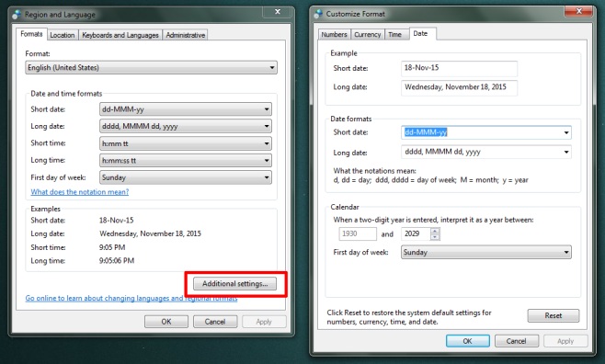Image resolution: width=605 pixels, height=364 pixels.
Task: Click the Additional settings button
Action: [x=235, y=284]
